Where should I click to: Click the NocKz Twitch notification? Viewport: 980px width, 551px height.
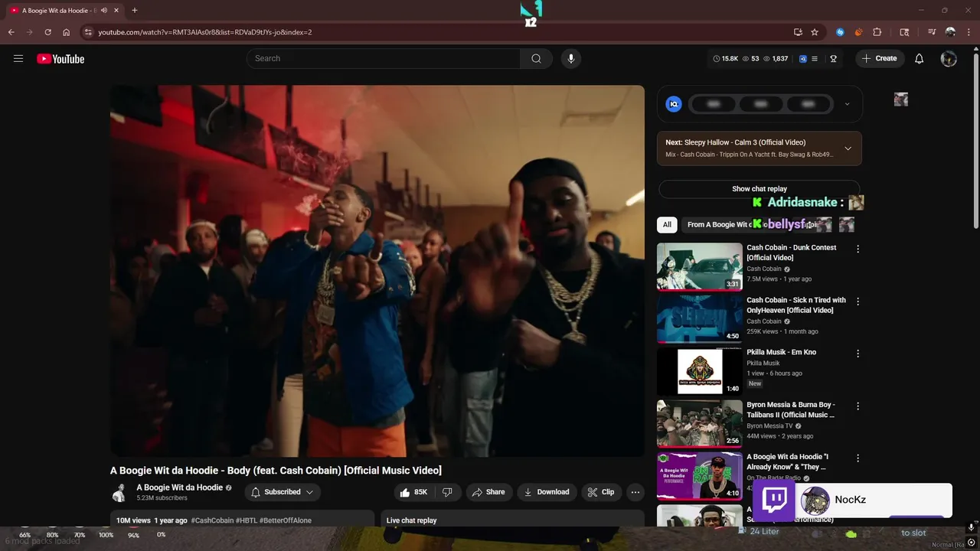853,500
